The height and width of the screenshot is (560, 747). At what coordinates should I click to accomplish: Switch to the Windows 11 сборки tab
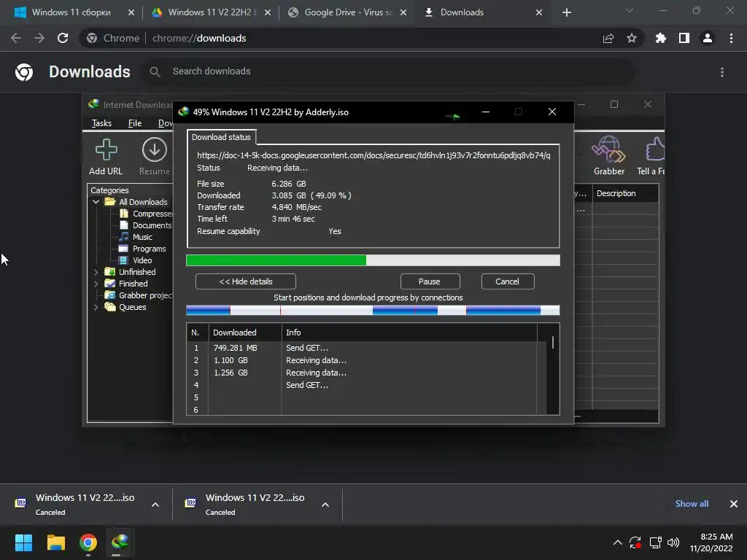tap(71, 12)
